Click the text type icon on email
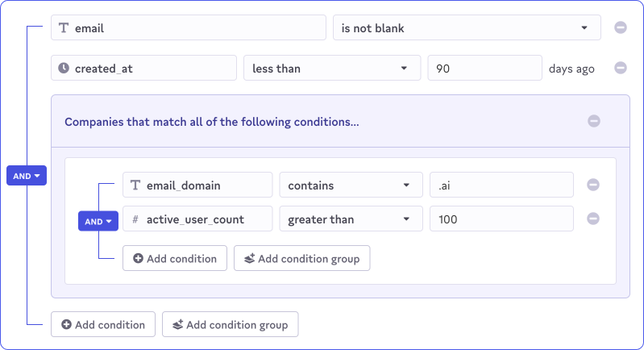644x350 pixels. 64,28
